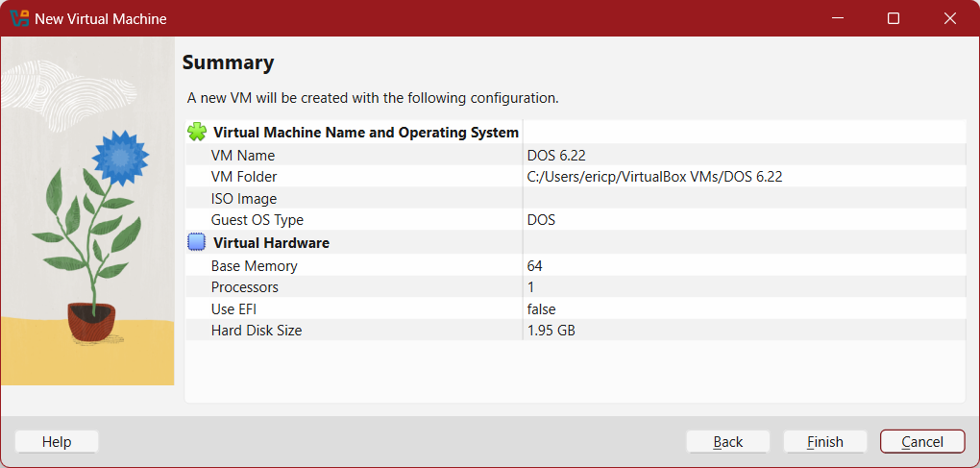Cancel the new VM wizard
The width and height of the screenshot is (980, 468).
(921, 441)
